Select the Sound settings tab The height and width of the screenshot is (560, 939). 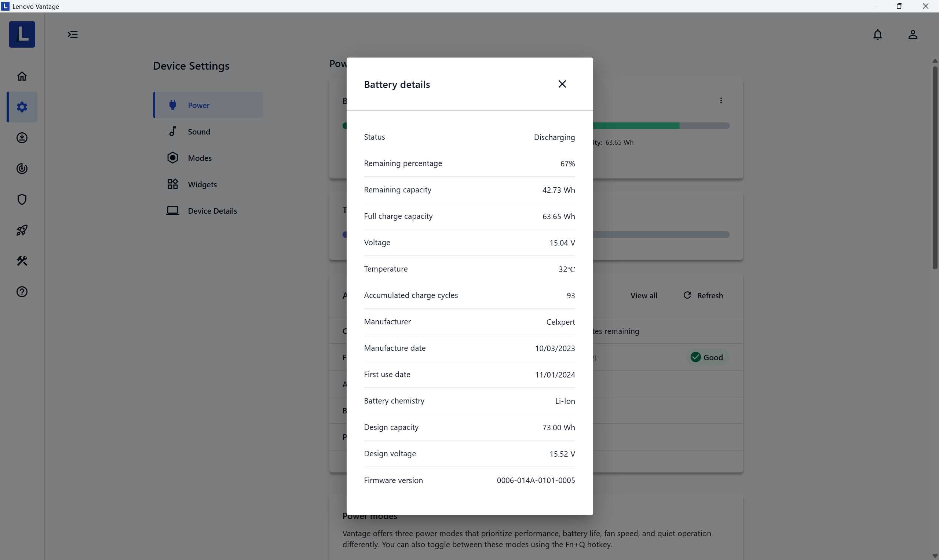[x=208, y=131]
